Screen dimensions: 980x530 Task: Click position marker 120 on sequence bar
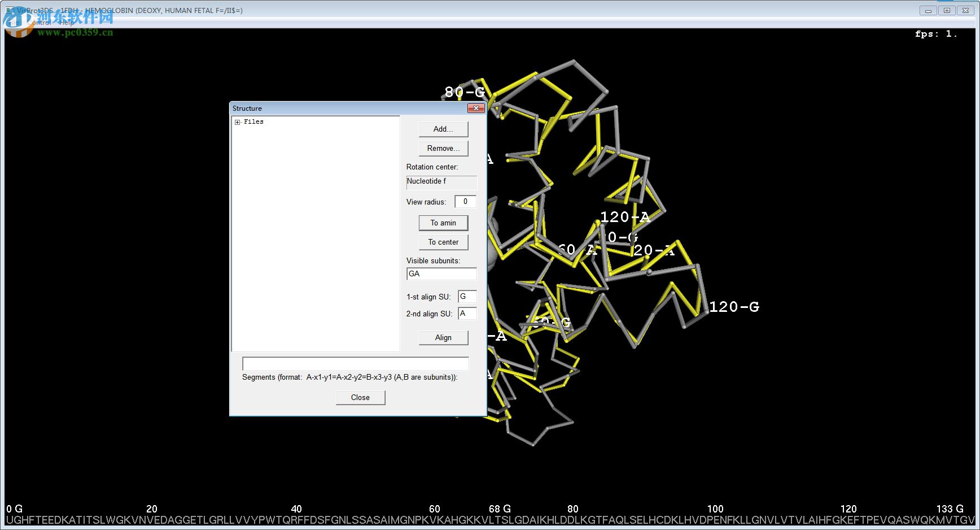point(848,509)
